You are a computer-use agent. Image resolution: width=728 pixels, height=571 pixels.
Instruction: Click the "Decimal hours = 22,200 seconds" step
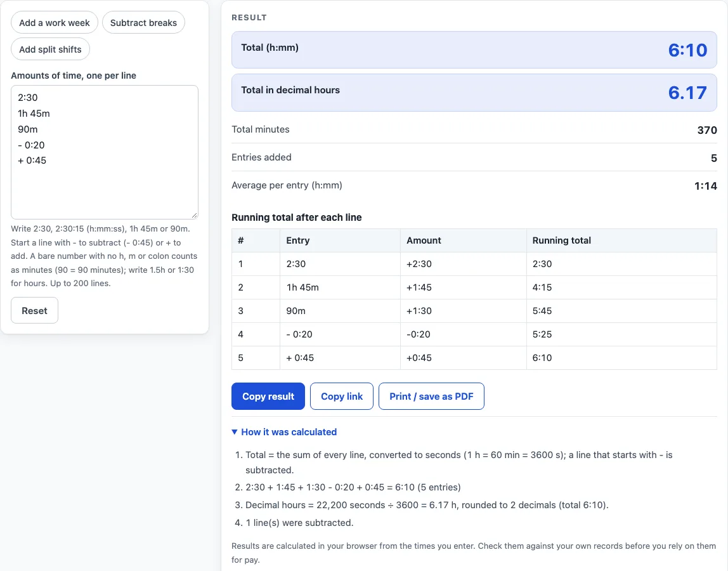[x=427, y=505]
